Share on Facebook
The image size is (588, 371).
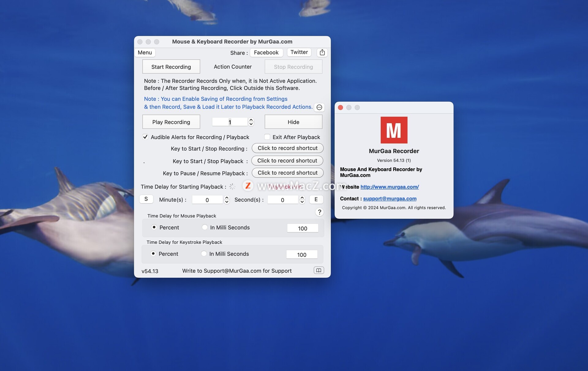(x=266, y=53)
